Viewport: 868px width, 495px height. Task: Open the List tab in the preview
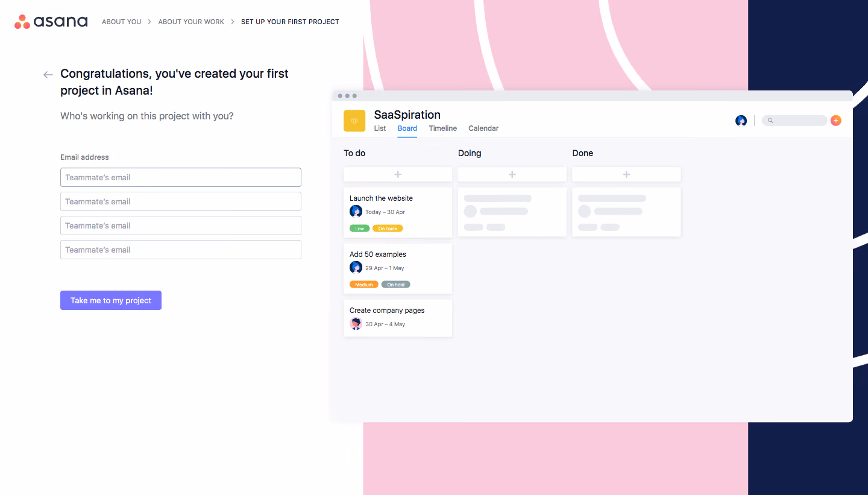pyautogui.click(x=380, y=128)
